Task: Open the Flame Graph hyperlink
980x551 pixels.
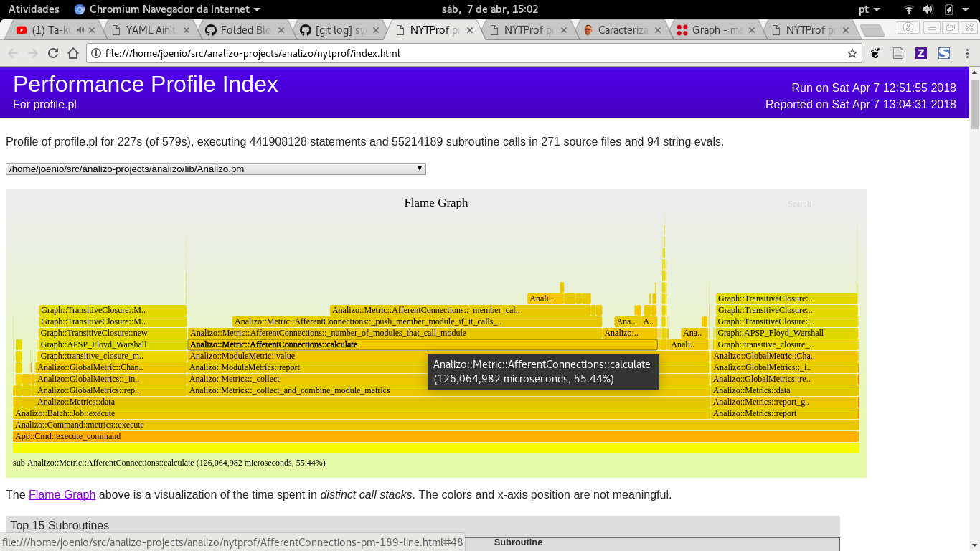Action: pyautogui.click(x=62, y=494)
